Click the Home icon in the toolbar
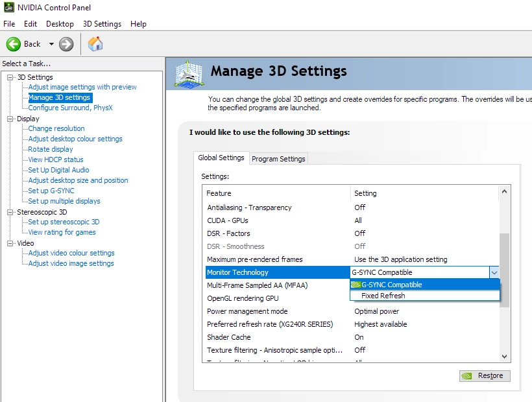The width and height of the screenshot is (532, 402). pos(95,43)
